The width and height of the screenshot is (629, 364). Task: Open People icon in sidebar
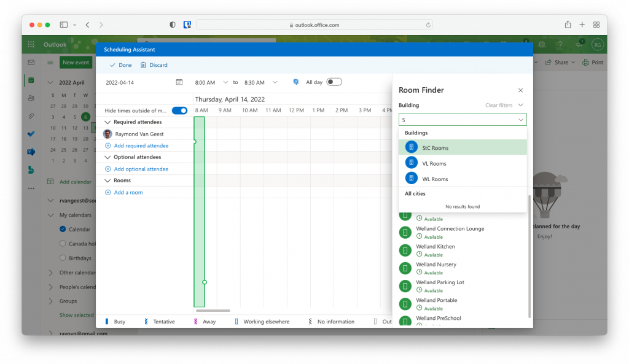point(31,98)
